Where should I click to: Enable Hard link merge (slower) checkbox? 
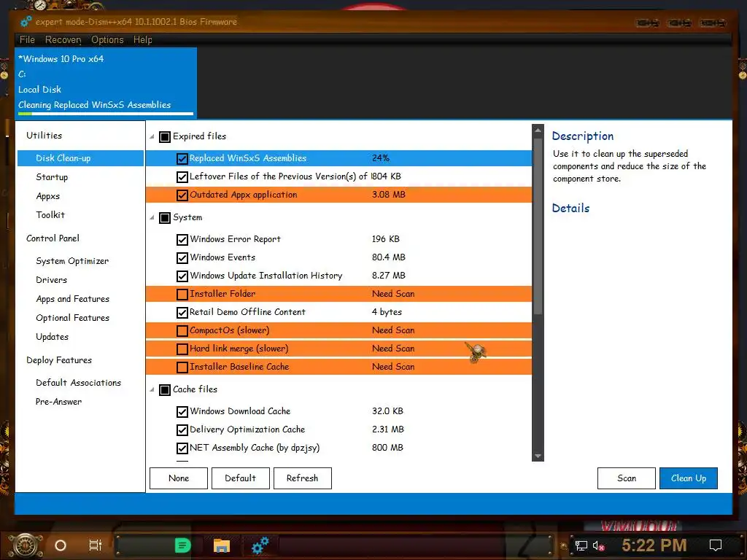(x=182, y=349)
